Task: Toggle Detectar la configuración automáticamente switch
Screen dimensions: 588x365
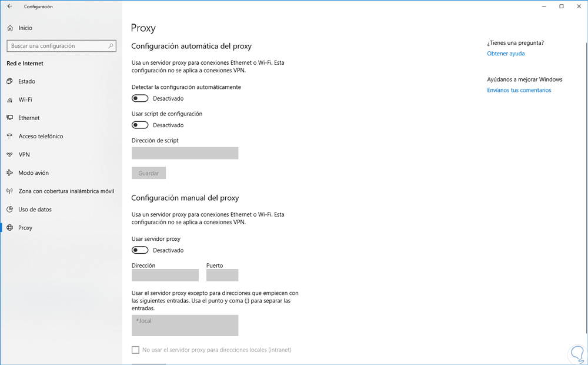Action: [x=140, y=98]
